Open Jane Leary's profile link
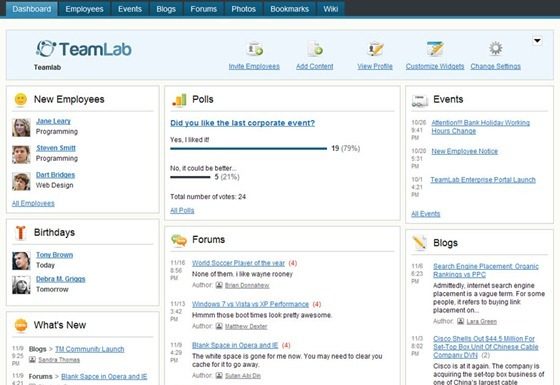The image size is (560, 385). (x=54, y=121)
